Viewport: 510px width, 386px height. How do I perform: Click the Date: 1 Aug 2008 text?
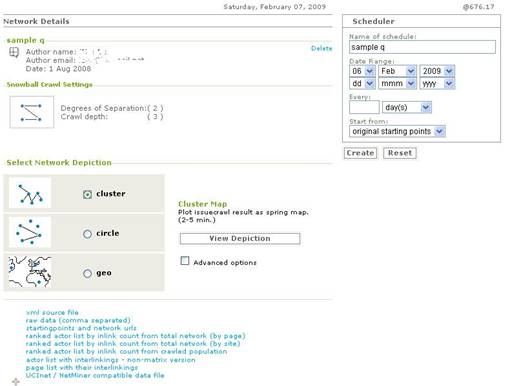(x=58, y=69)
